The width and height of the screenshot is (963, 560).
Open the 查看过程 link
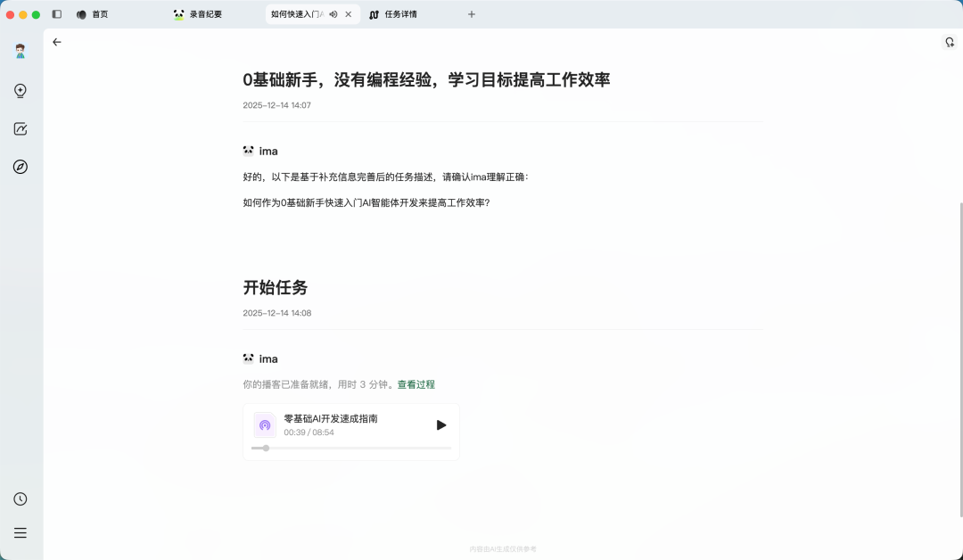point(416,384)
